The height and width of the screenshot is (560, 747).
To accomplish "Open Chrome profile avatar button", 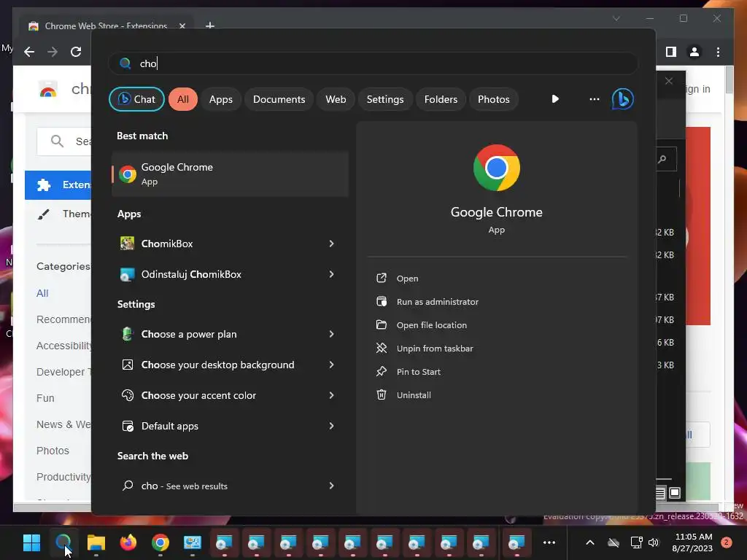I will tap(694, 52).
